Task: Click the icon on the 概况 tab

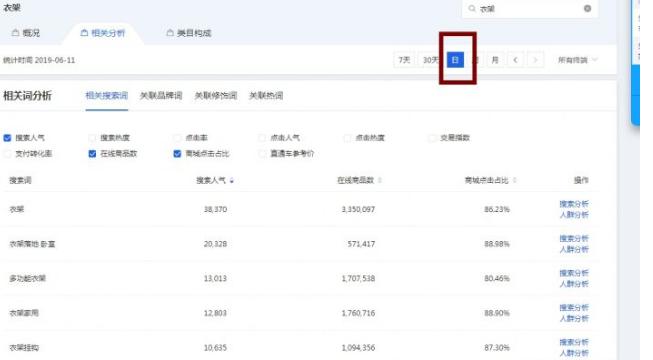Action: (15, 32)
